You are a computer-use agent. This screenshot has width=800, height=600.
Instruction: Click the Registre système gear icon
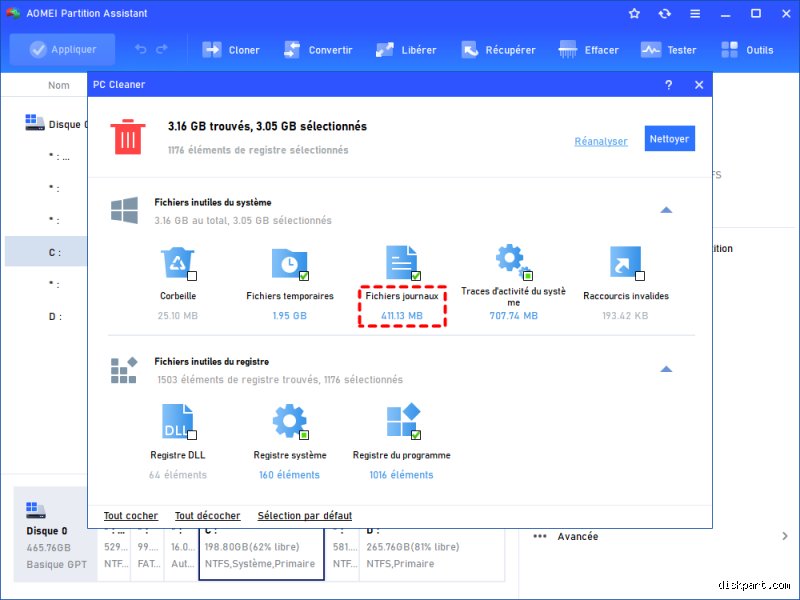(x=289, y=421)
